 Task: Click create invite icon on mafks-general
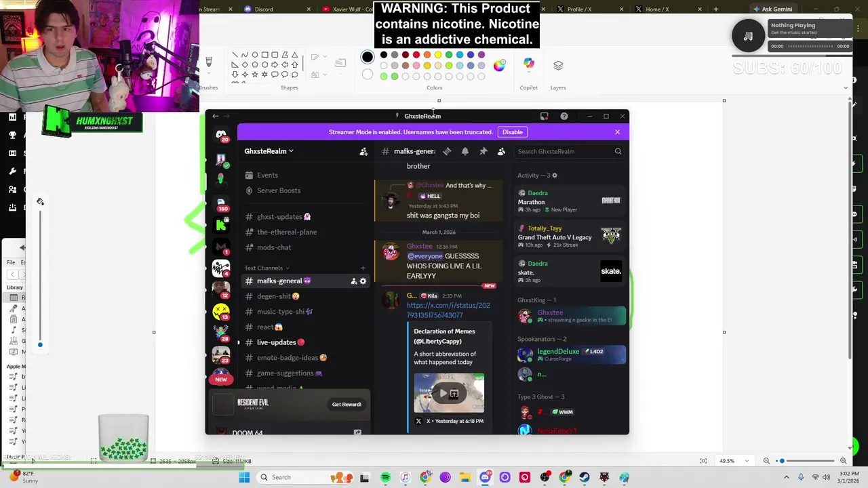(x=353, y=281)
